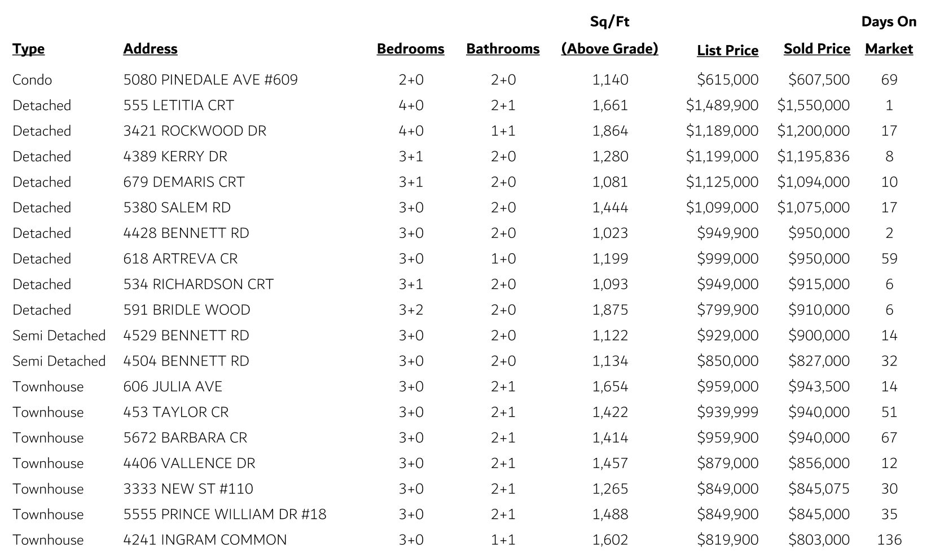Click the $939,999 list price

[727, 412]
